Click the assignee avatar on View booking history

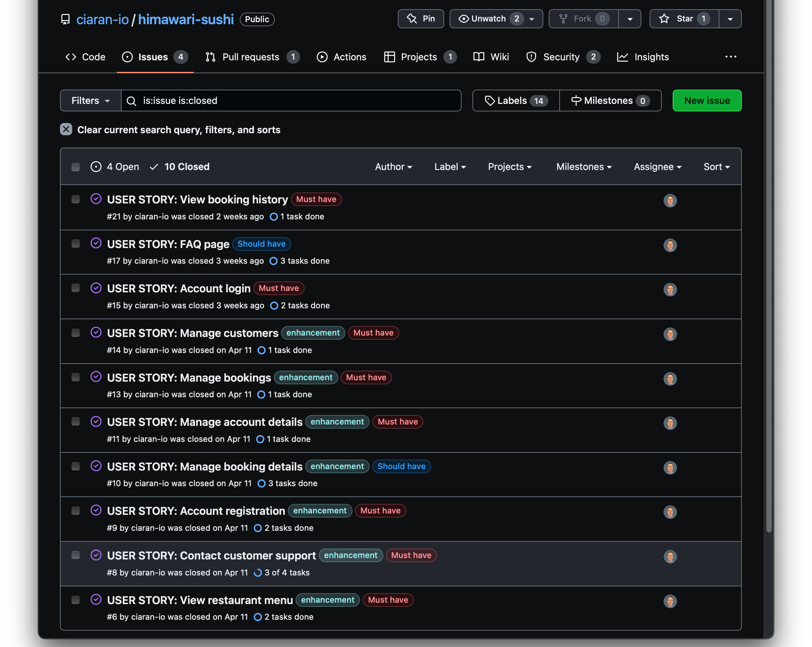point(670,200)
